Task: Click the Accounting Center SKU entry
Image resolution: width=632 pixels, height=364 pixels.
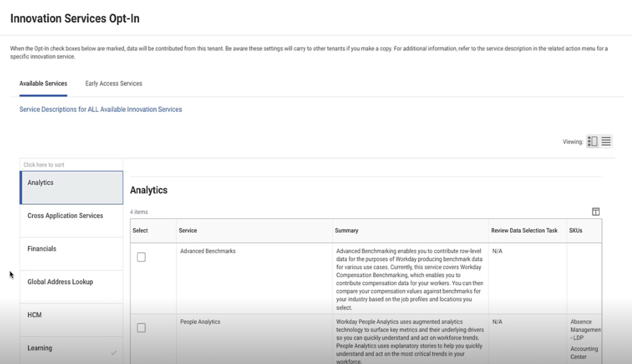Action: pyautogui.click(x=584, y=353)
